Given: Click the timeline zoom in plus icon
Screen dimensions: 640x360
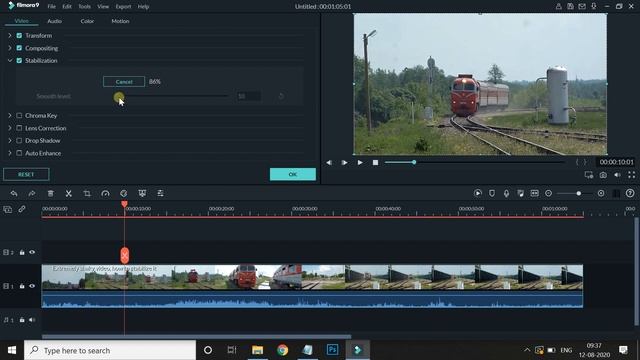Looking at the screenshot, I should click(601, 193).
